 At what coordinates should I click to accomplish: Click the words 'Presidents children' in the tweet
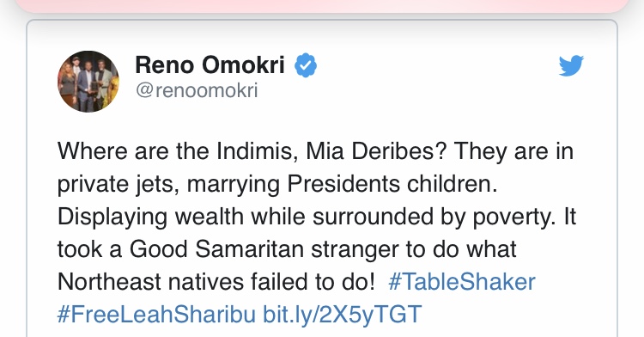(x=392, y=184)
